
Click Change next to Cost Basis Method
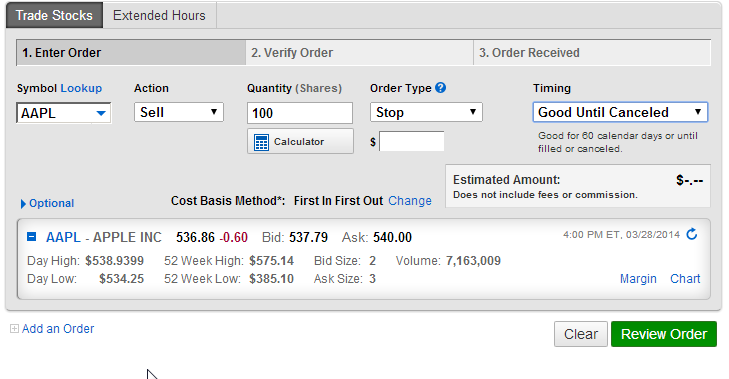click(410, 200)
